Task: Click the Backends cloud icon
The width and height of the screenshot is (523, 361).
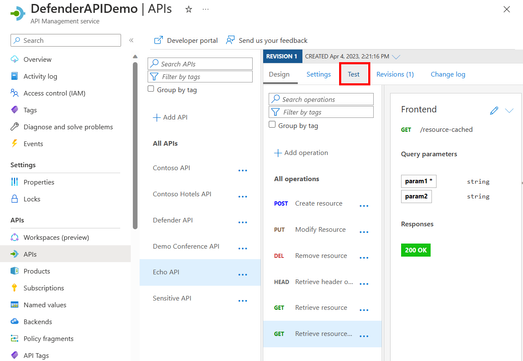Action: (x=14, y=321)
